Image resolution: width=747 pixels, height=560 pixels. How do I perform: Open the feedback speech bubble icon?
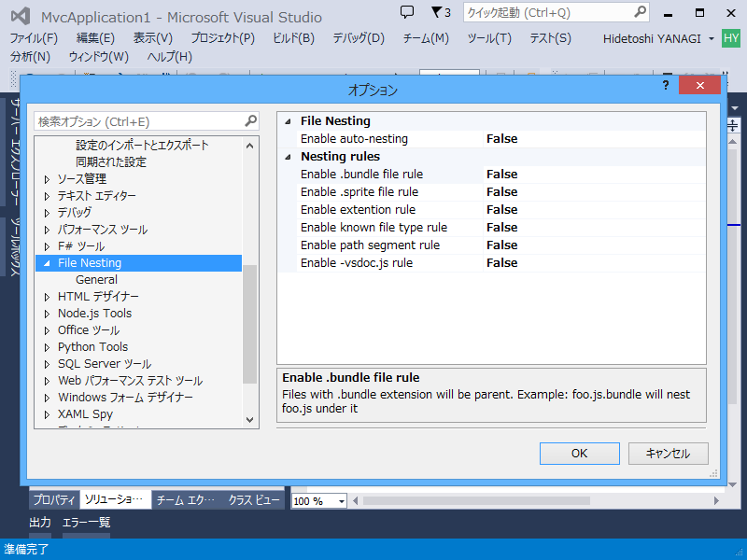407,12
